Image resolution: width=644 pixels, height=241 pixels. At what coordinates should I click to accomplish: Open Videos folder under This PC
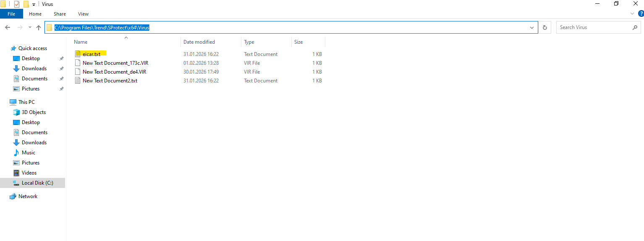click(x=29, y=173)
